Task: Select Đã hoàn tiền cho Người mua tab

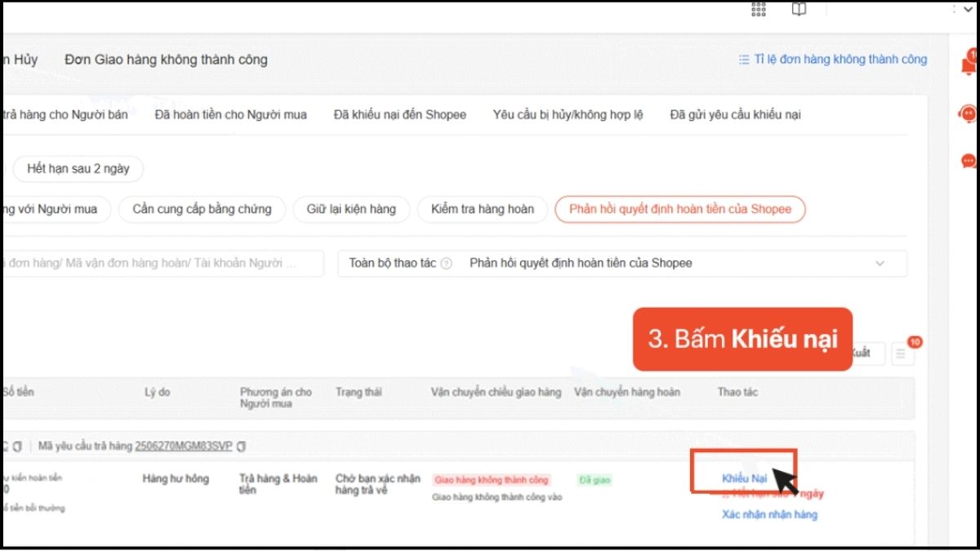Action: tap(231, 115)
